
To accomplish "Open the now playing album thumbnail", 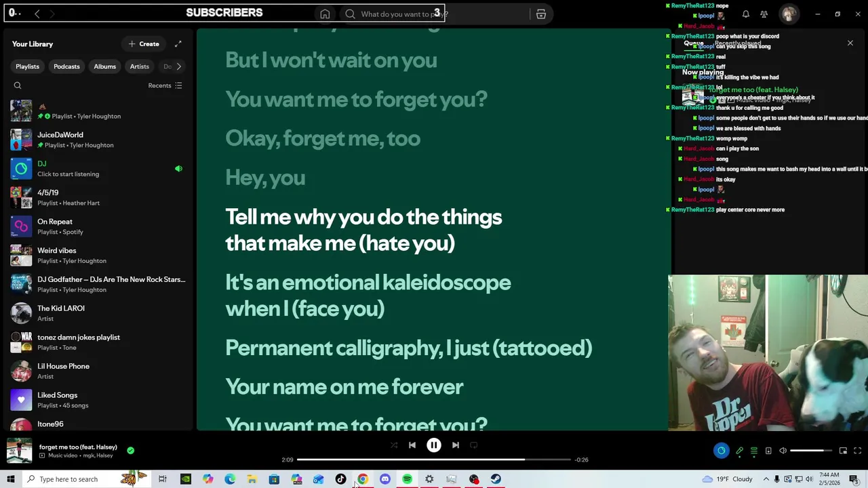I will tap(19, 451).
